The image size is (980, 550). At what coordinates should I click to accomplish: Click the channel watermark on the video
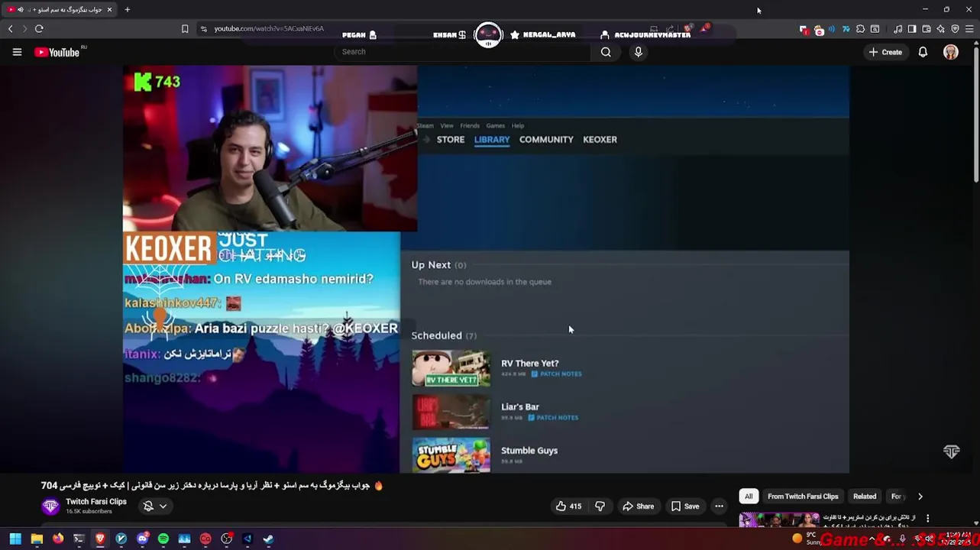click(951, 451)
